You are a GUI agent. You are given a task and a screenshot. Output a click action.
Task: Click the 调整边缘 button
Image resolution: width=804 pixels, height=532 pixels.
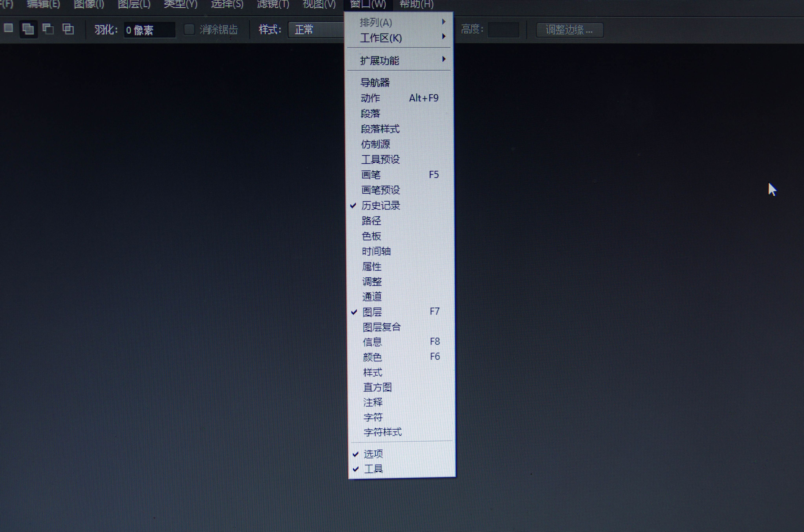coord(569,30)
